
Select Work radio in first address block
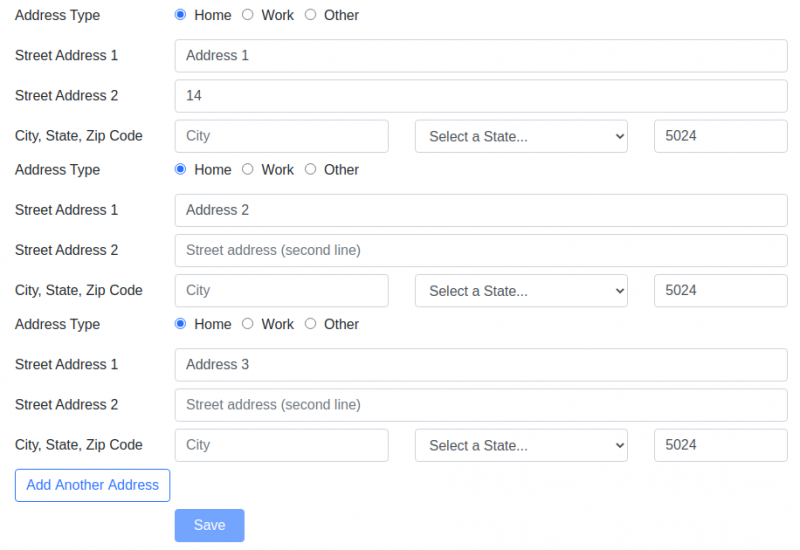[x=248, y=15]
